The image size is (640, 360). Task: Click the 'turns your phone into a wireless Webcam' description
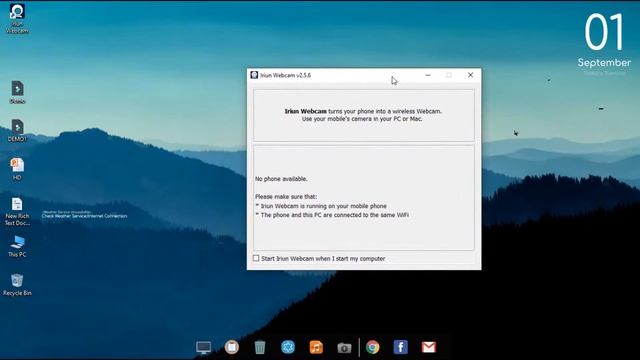coord(385,111)
